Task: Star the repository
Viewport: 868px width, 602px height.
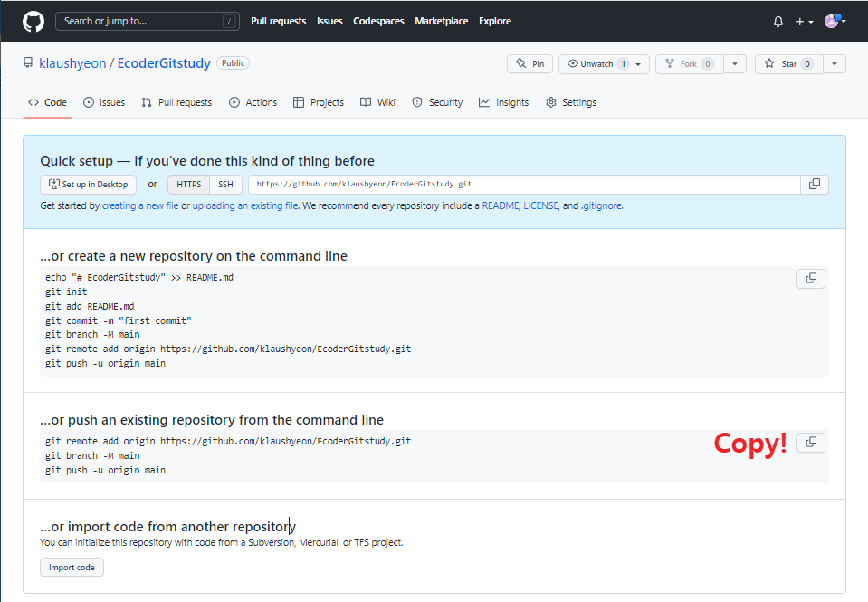Action: (x=789, y=63)
